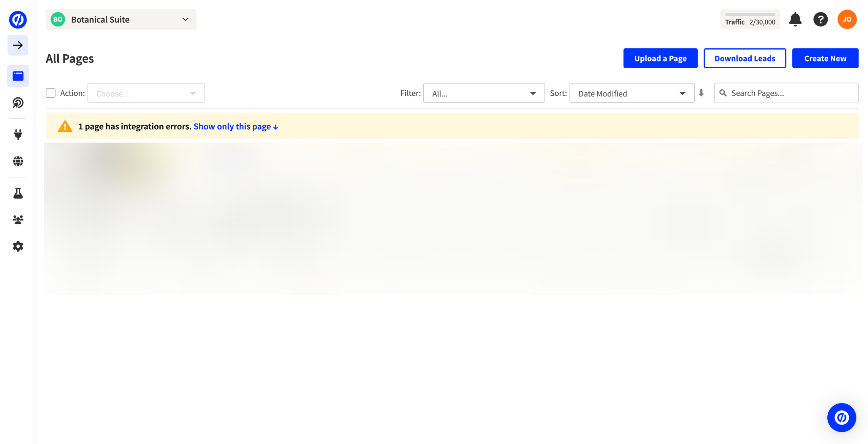Click the Upload a Page button
The height and width of the screenshot is (444, 868).
point(660,58)
